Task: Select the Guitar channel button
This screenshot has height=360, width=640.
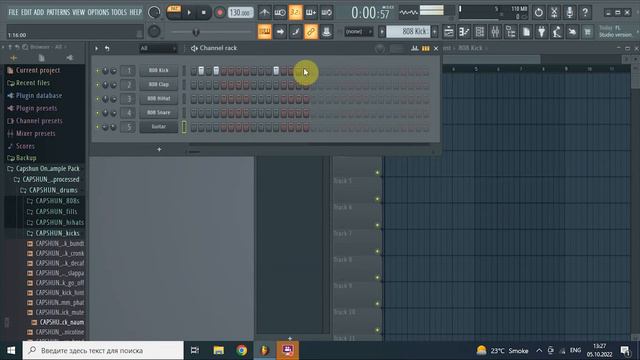Action: point(158,127)
